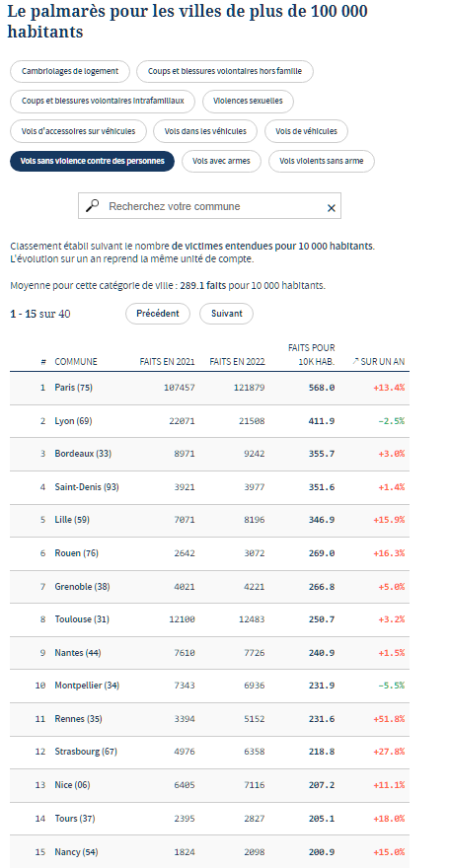Click the magnifying glass search icon
Screen dimensions: 449x868
pyautogui.click(x=93, y=206)
